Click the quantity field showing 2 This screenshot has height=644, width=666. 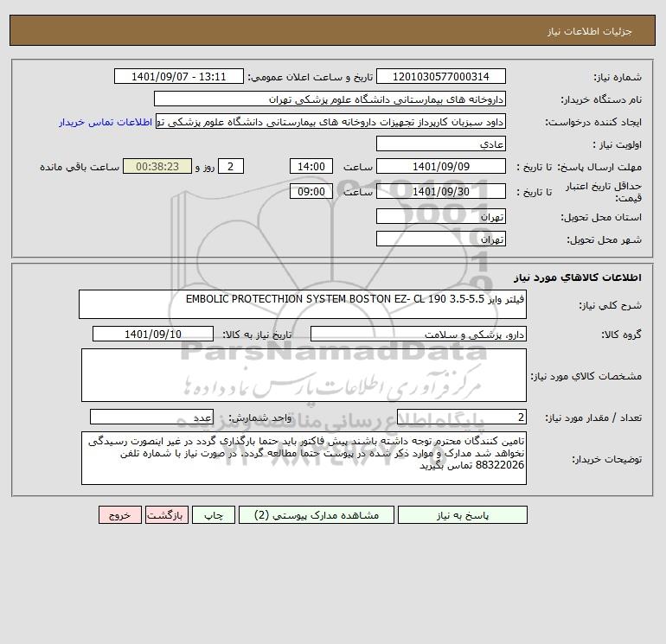tap(462, 418)
